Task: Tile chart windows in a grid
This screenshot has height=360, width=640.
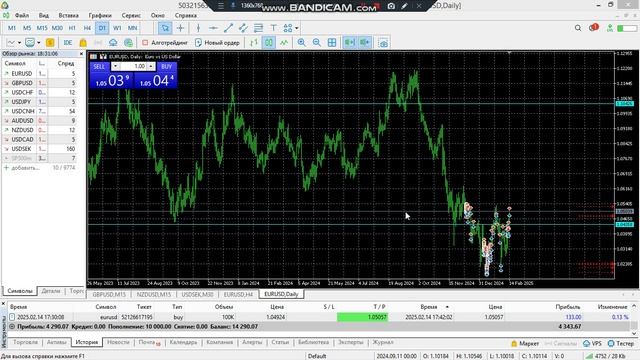Action: [332, 42]
